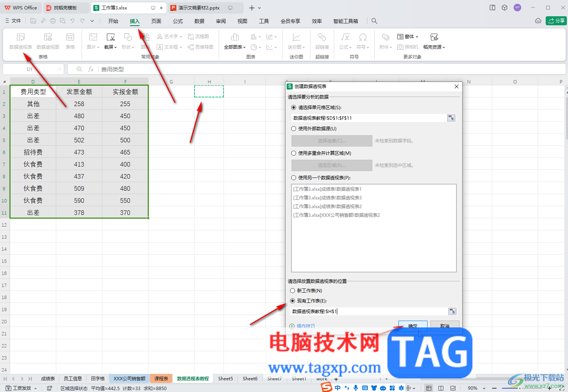The height and width of the screenshot is (392, 568).
Task: Select 现有工作表 radio button
Action: (292, 301)
